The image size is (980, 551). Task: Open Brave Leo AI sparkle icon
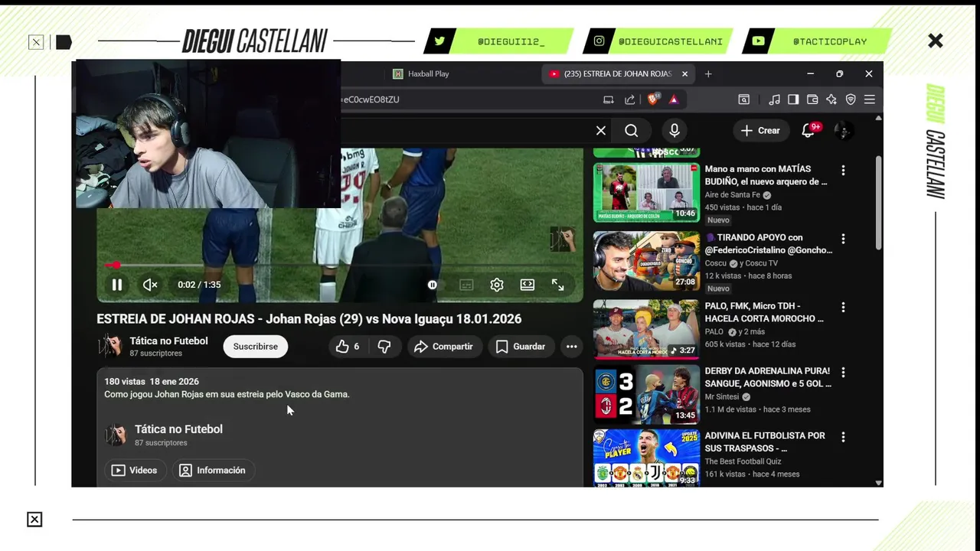(831, 99)
